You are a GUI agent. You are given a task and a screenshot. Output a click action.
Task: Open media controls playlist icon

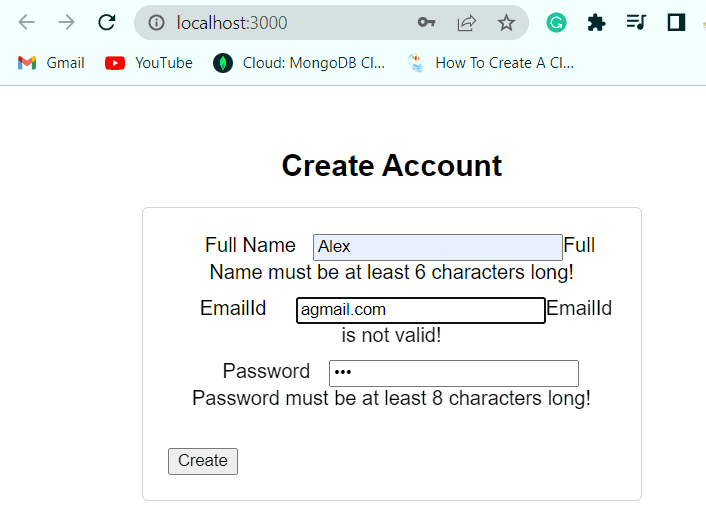click(x=636, y=22)
